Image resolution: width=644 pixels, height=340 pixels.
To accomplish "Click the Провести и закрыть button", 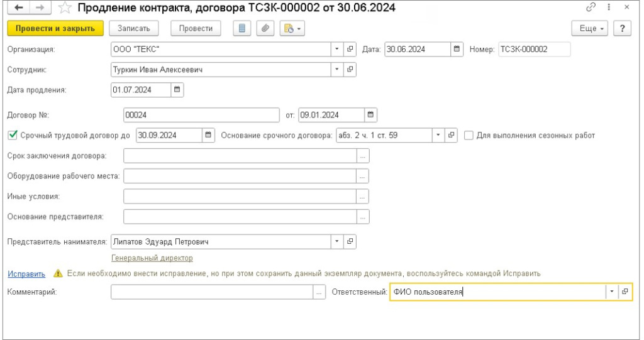I will click(55, 28).
